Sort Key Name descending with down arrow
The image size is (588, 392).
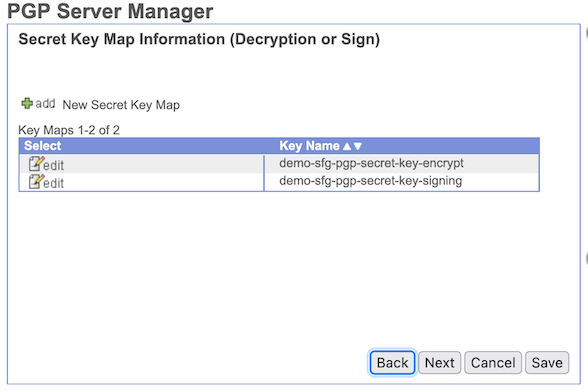pos(358,146)
